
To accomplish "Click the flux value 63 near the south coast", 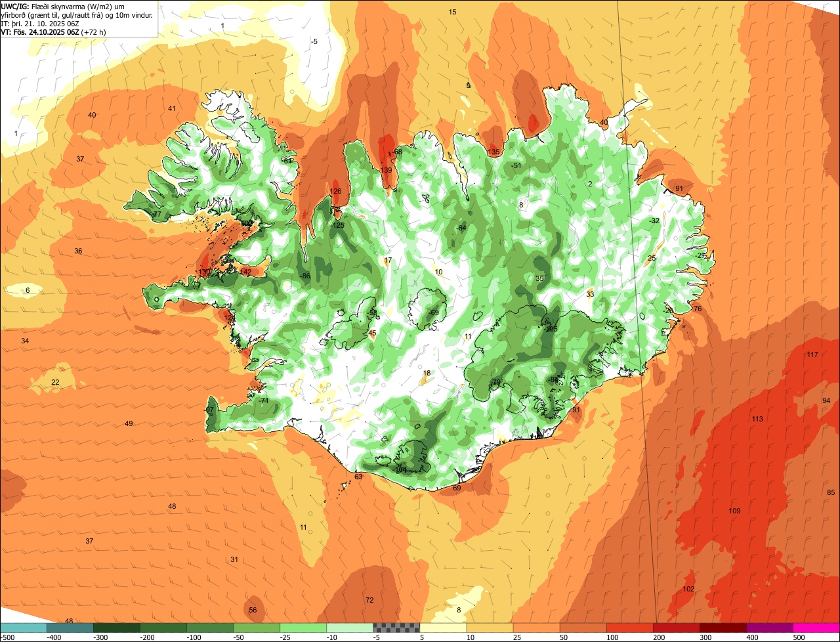I will tap(358, 477).
